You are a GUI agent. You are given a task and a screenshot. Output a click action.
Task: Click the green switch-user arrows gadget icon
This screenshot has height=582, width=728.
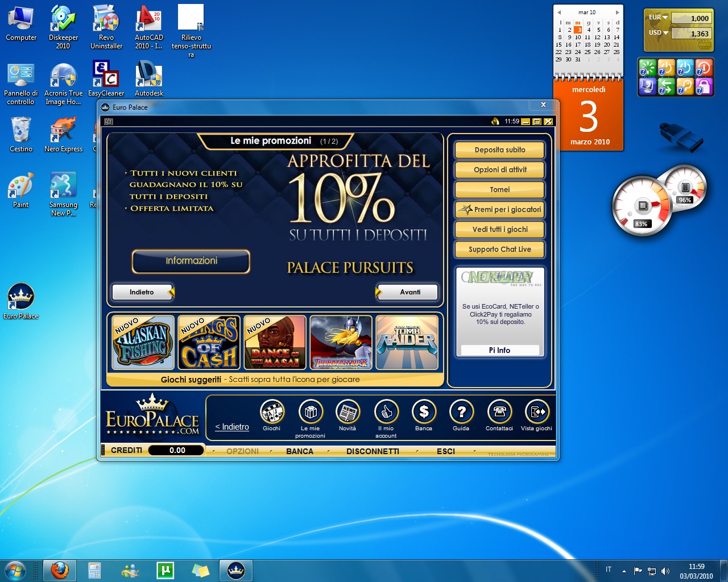[667, 86]
